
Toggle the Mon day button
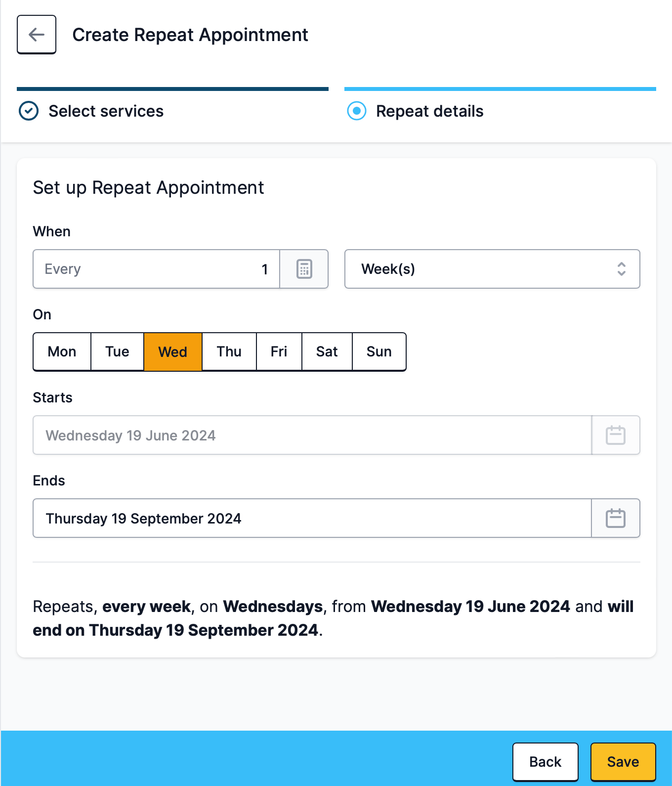click(x=62, y=351)
